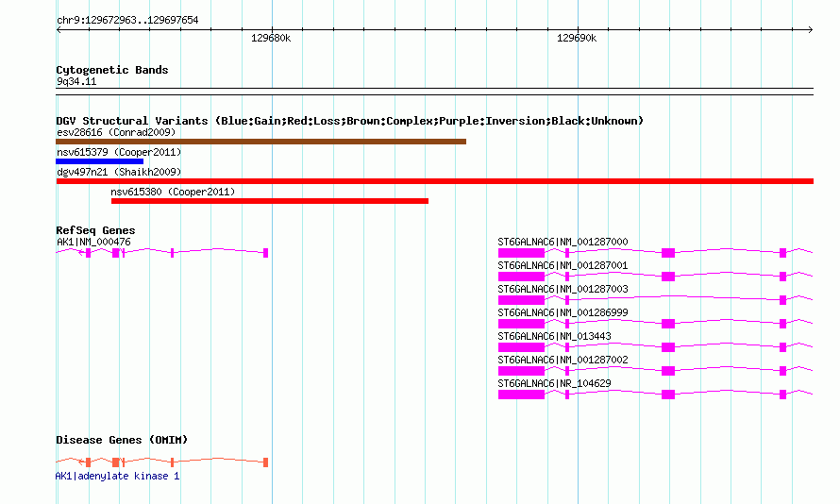Click the large exon block of NM_013443
Image resolution: width=840 pixels, height=504 pixels.
click(521, 347)
